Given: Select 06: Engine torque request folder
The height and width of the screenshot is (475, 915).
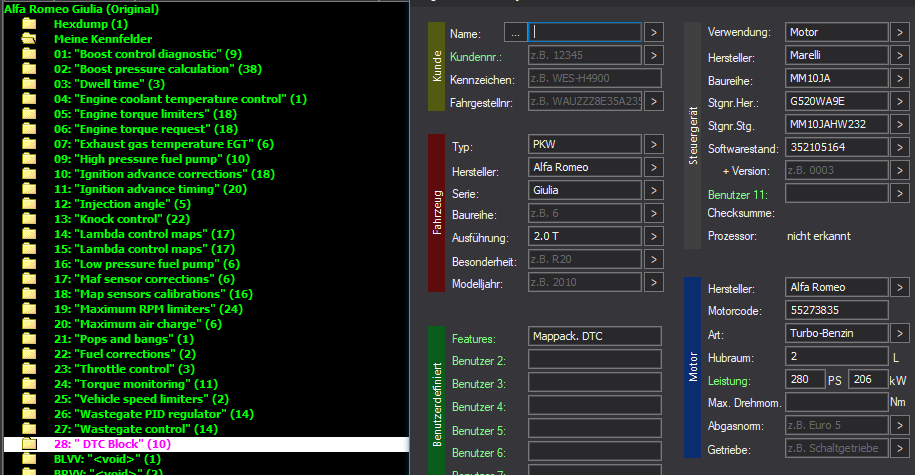Looking at the screenshot, I should pyautogui.click(x=146, y=129).
